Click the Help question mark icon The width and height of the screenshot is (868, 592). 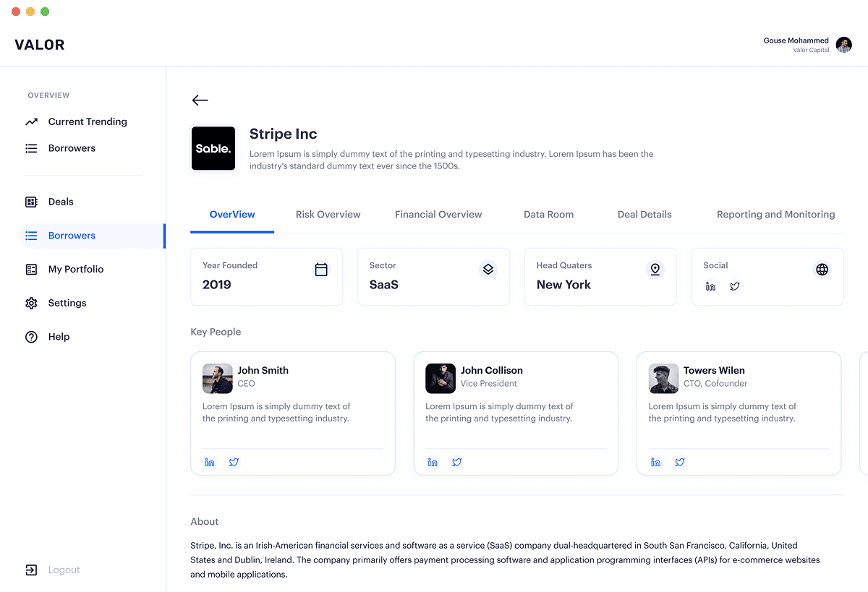click(31, 337)
